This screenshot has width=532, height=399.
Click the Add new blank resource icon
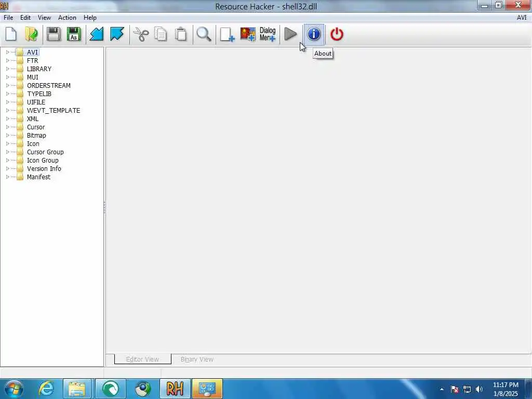[x=227, y=34]
